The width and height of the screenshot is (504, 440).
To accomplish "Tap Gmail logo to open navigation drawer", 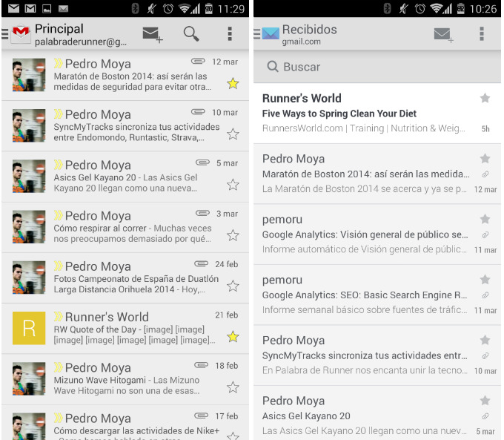I will tap(21, 34).
